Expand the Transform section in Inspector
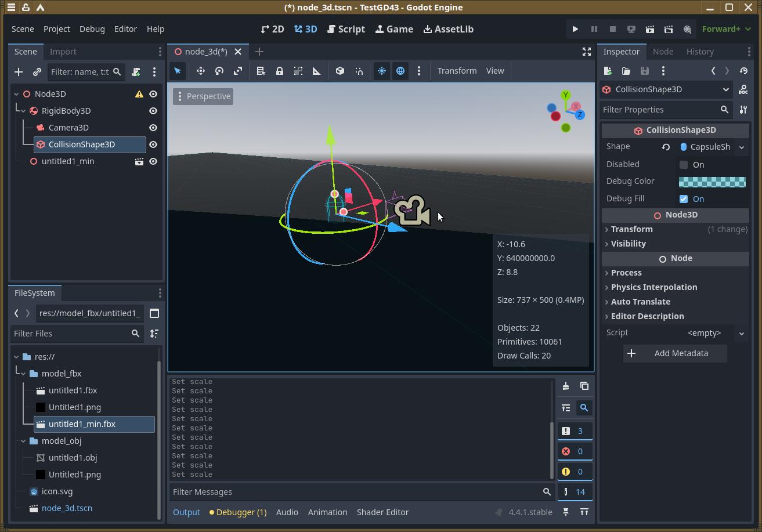The width and height of the screenshot is (762, 532). [x=631, y=229]
